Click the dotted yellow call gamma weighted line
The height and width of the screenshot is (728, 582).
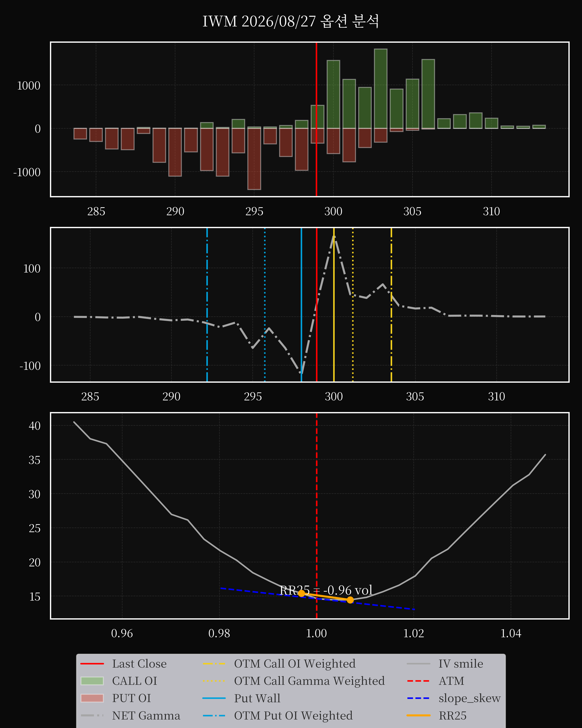coord(353,305)
